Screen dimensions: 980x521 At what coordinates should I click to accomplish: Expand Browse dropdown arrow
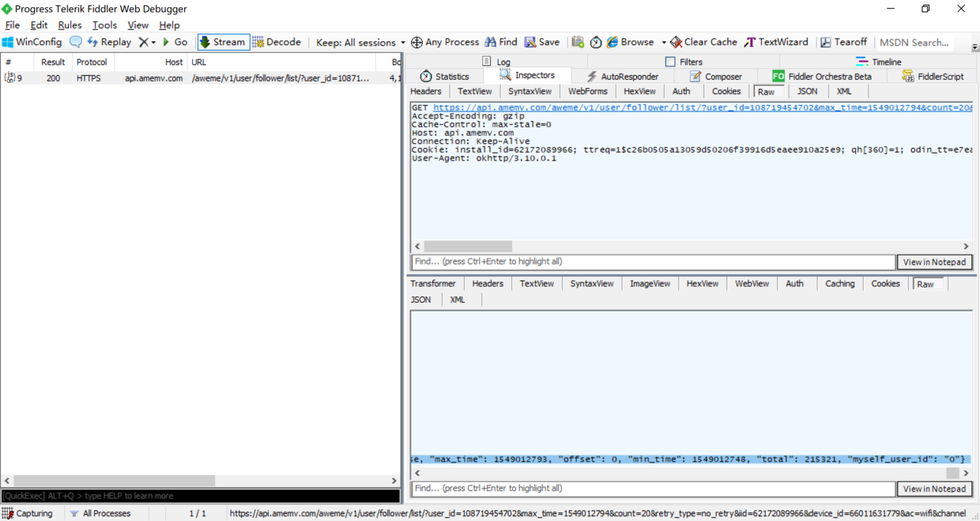663,42
